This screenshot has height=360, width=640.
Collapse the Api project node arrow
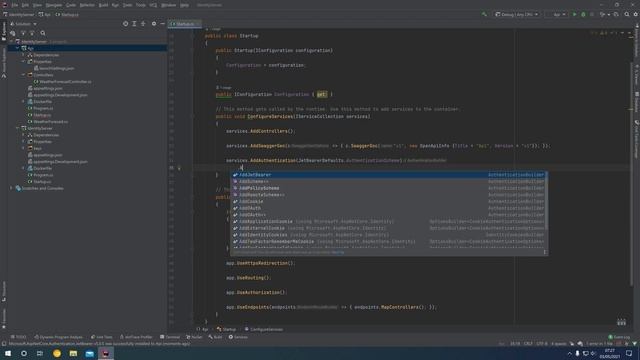18,48
